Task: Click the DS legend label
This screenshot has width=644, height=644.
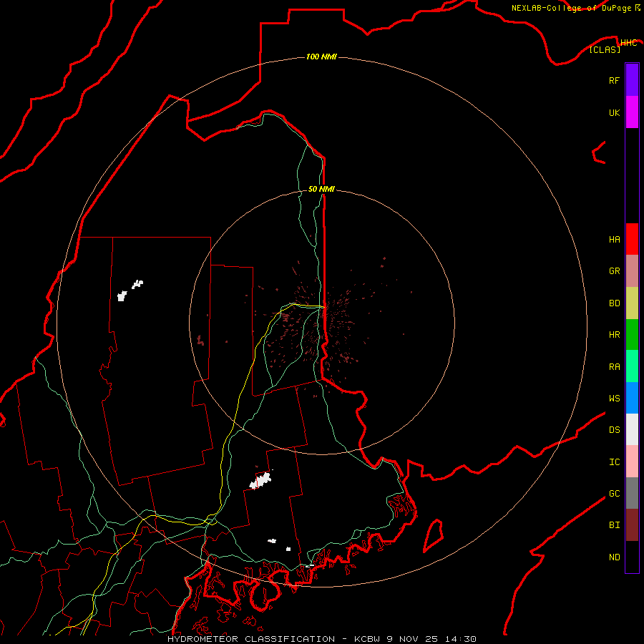Action: point(614,429)
